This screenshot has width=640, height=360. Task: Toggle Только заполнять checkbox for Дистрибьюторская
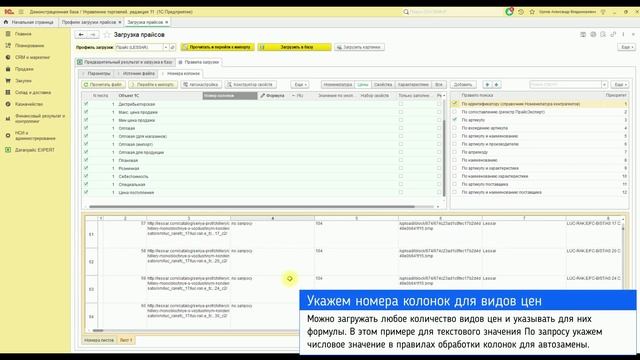(401, 104)
